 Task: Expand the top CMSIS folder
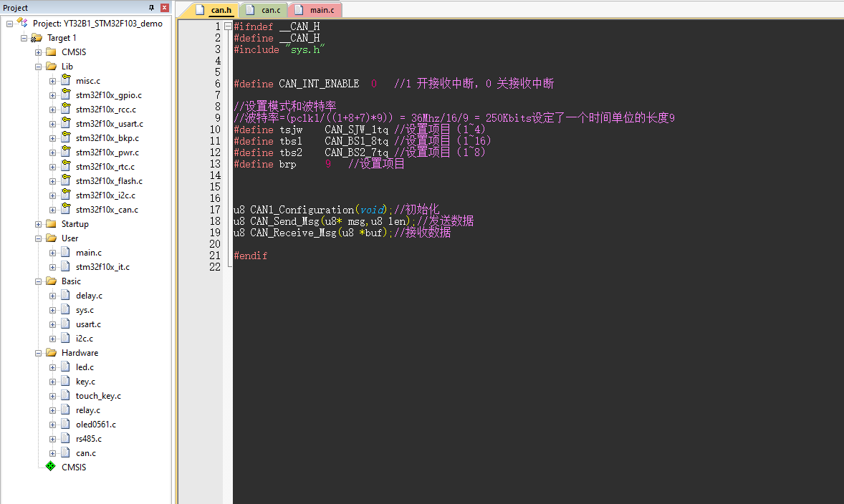click(x=38, y=52)
